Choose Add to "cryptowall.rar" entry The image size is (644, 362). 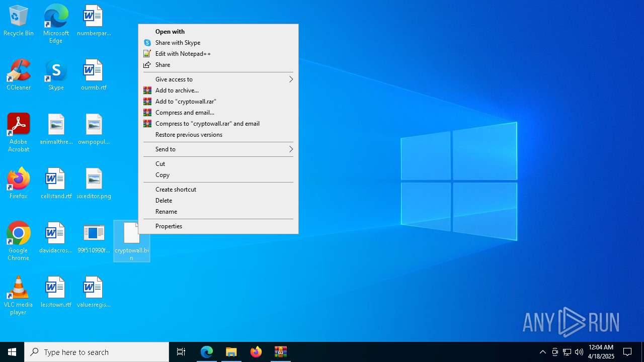pos(218,102)
